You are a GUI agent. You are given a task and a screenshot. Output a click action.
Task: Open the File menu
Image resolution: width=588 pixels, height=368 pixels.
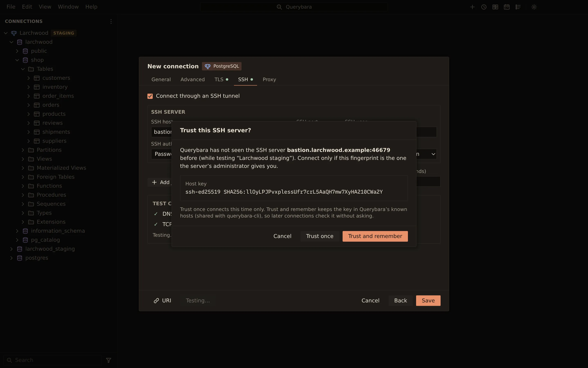click(x=11, y=7)
